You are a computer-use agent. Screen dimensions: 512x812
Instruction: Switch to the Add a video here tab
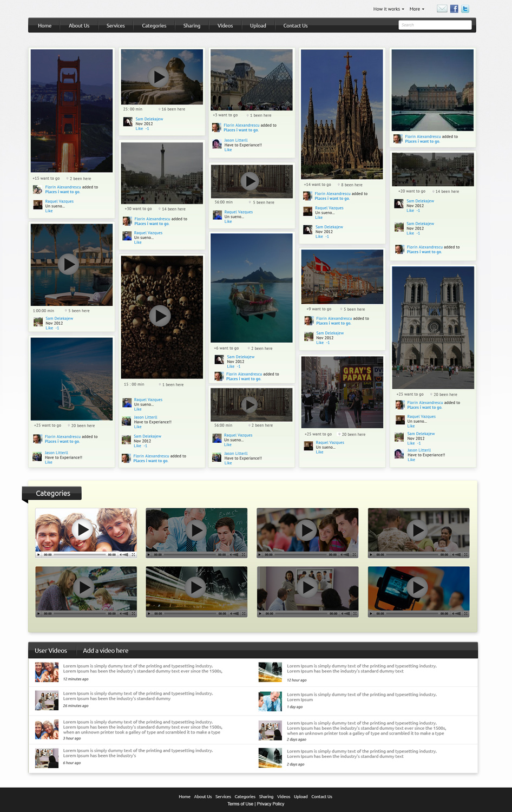point(106,651)
